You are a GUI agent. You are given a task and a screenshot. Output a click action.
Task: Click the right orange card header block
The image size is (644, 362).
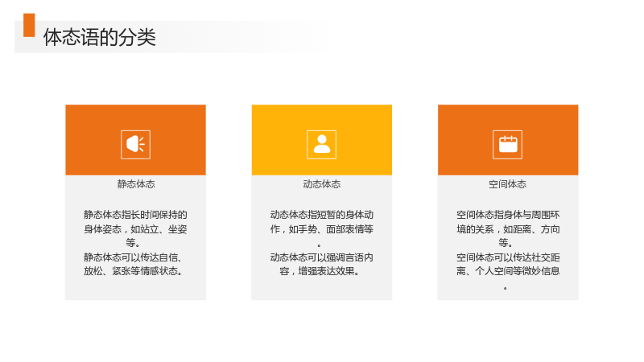click(x=508, y=140)
